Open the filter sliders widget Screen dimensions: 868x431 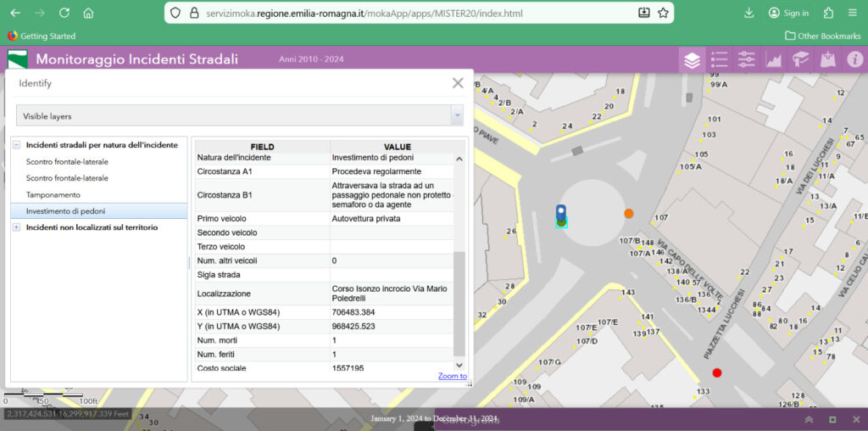(747, 59)
